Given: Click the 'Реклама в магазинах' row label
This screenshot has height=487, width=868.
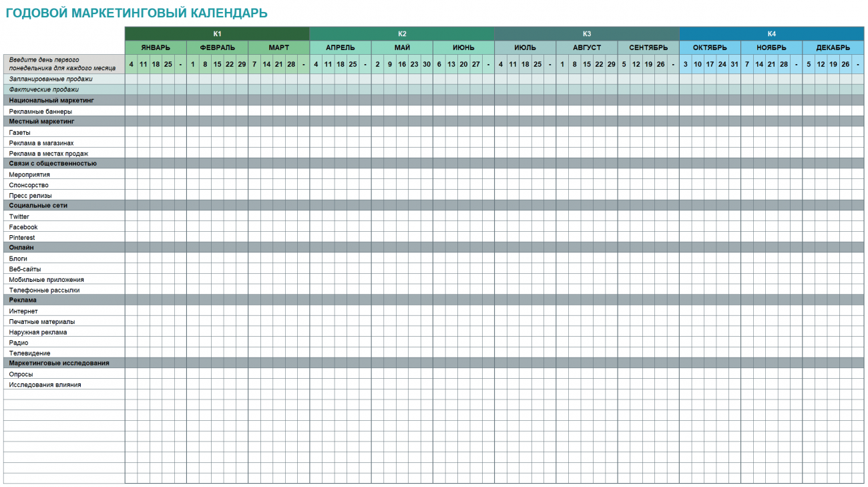Looking at the screenshot, I should coord(64,143).
